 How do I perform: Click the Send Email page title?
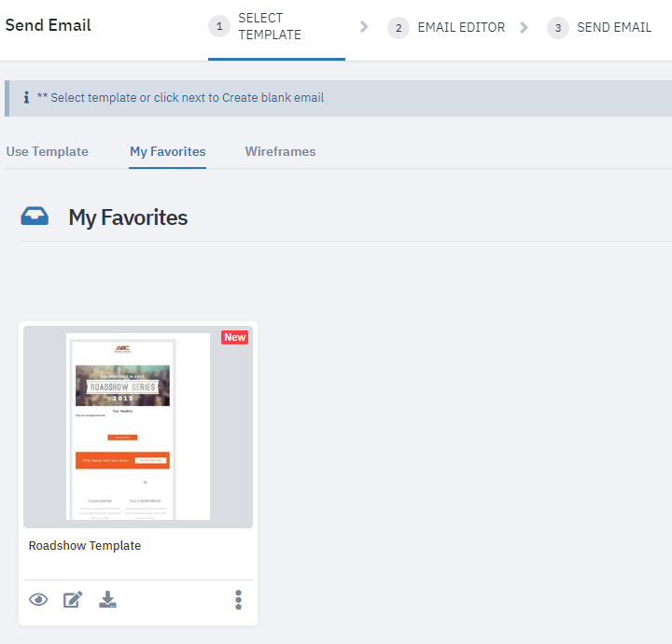[x=48, y=25]
